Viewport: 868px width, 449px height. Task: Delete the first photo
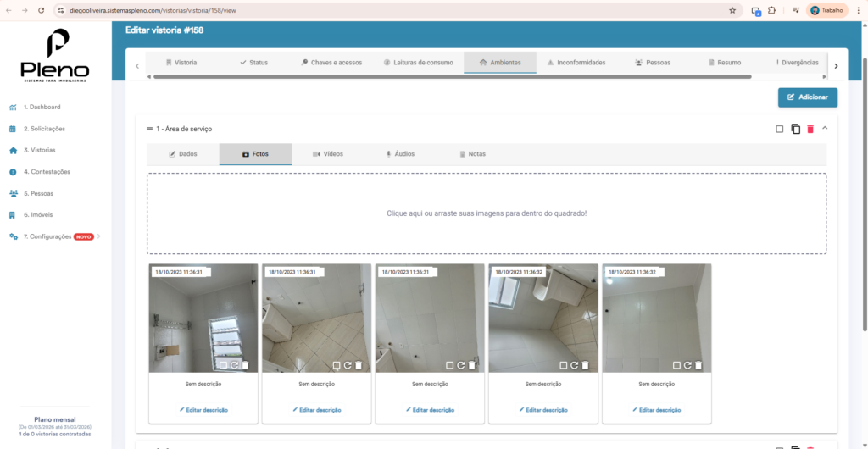point(245,365)
